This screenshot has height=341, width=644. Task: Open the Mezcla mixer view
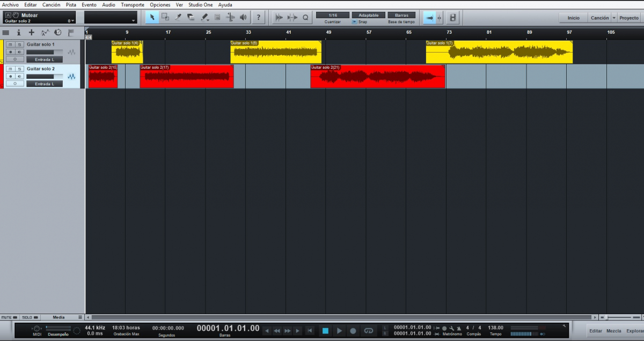click(x=613, y=331)
